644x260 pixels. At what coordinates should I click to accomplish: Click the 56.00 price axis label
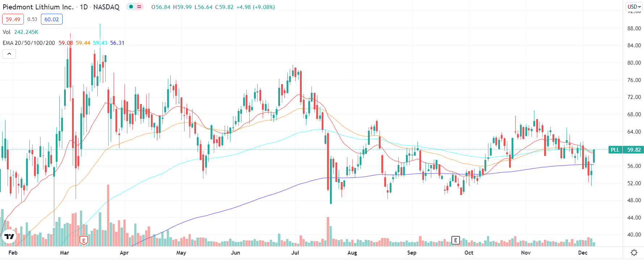point(634,166)
